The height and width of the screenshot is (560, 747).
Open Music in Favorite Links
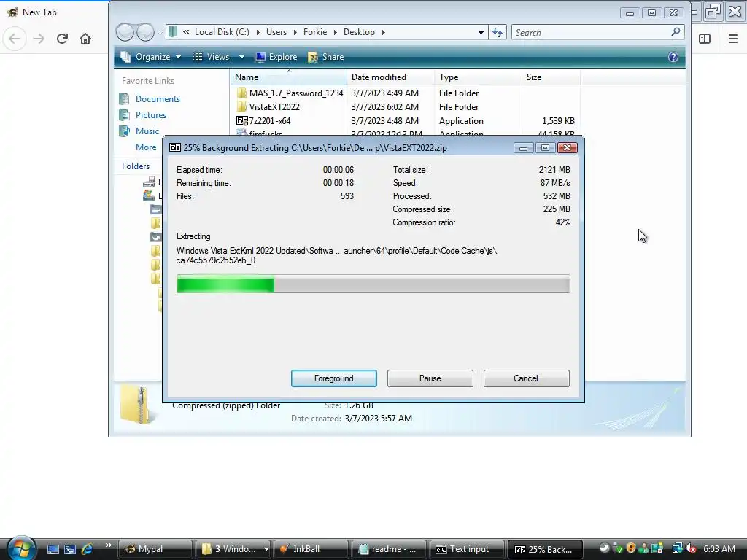click(147, 131)
